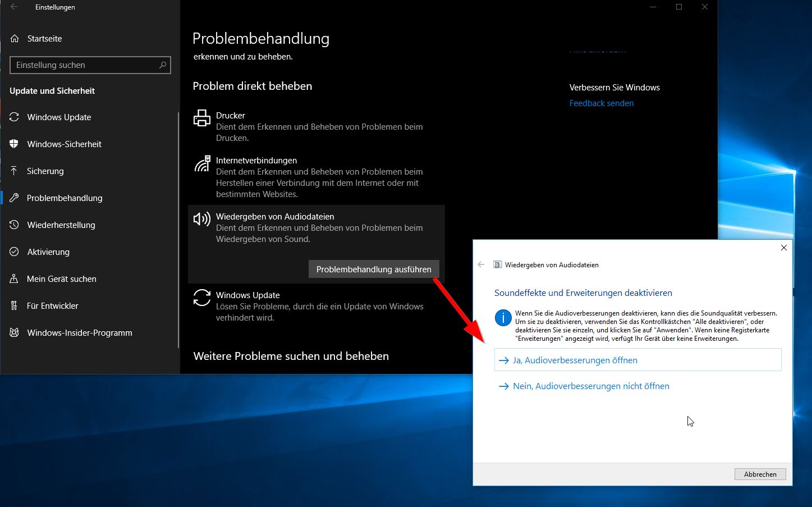This screenshot has width=812, height=507.
Task: Select the Internetverbindungen troubleshooter entry
Action: click(x=316, y=177)
